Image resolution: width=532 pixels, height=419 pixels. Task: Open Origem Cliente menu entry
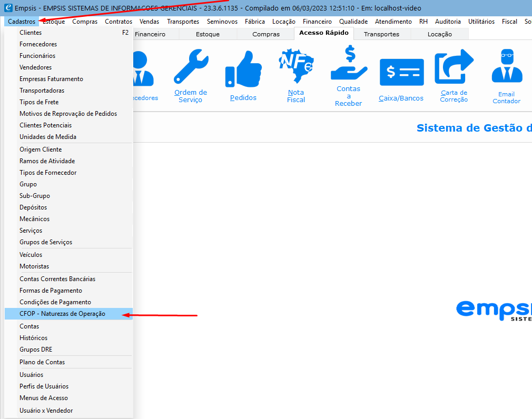(68, 149)
